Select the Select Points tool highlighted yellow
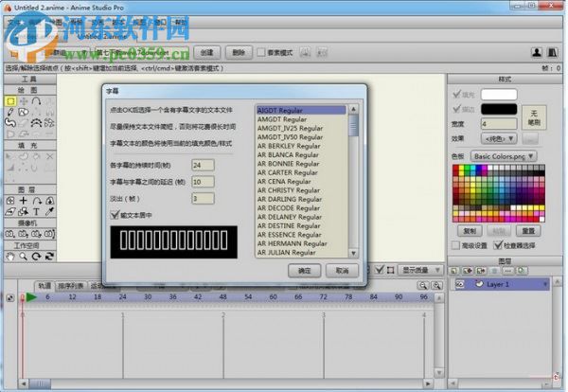 pyautogui.click(x=10, y=101)
